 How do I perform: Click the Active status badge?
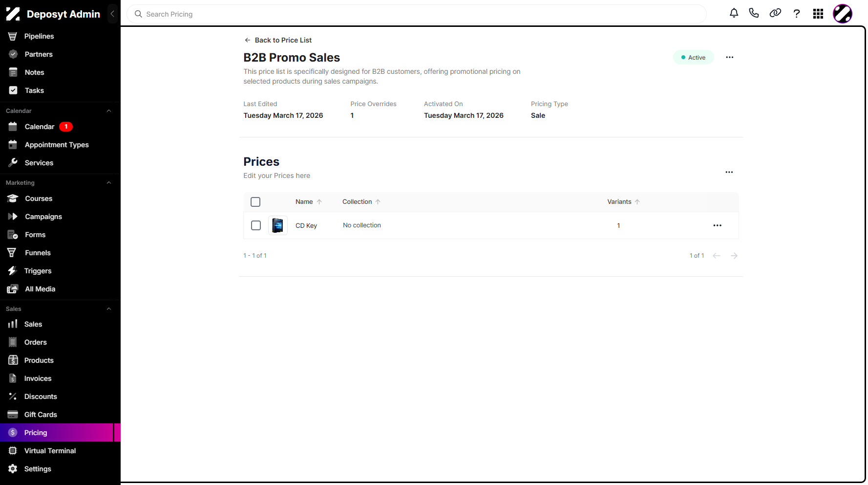pyautogui.click(x=693, y=57)
